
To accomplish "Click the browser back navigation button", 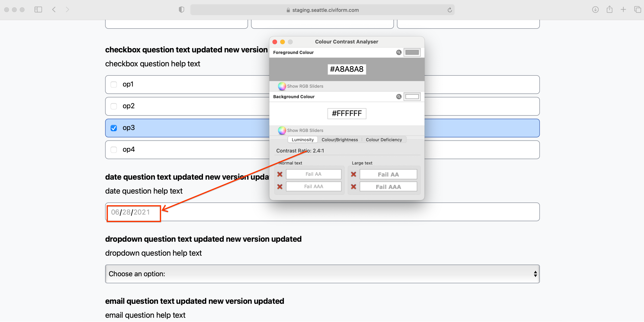I will click(54, 10).
